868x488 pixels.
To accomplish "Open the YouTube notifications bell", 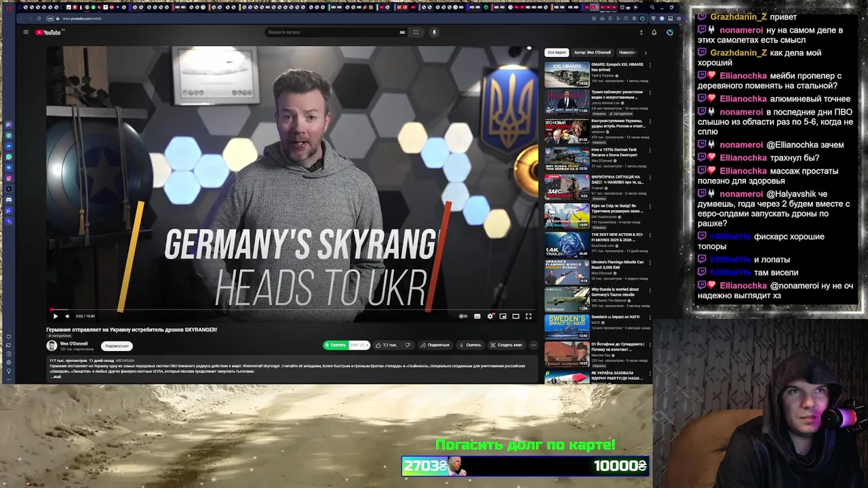I will pyautogui.click(x=654, y=32).
